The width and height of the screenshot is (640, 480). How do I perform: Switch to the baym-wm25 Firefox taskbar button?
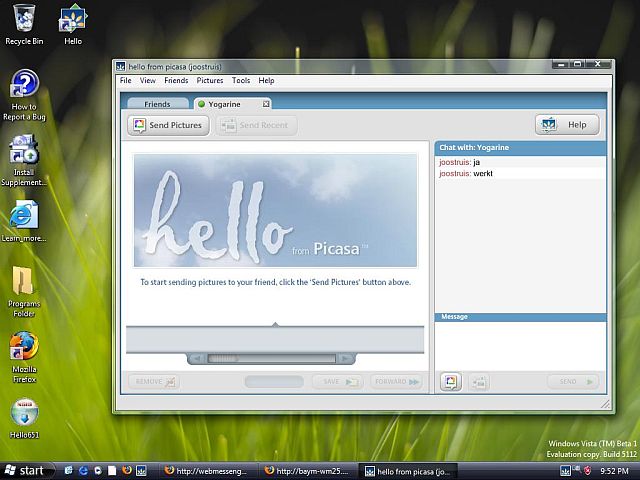click(x=308, y=471)
